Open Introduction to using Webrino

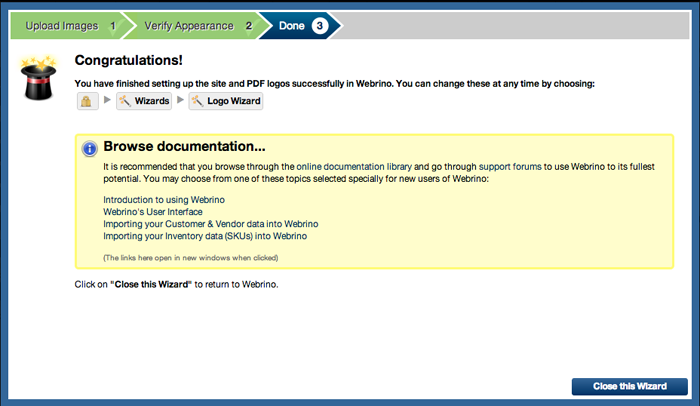157,200
